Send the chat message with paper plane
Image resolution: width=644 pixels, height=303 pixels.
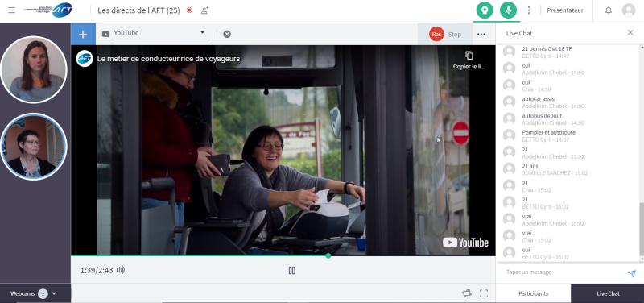click(632, 273)
